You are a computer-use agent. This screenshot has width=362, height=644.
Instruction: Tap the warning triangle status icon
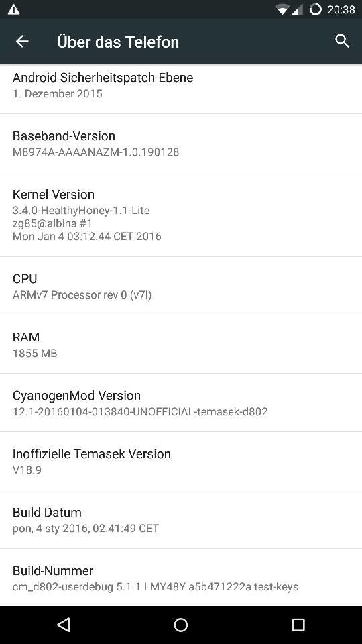tap(13, 9)
